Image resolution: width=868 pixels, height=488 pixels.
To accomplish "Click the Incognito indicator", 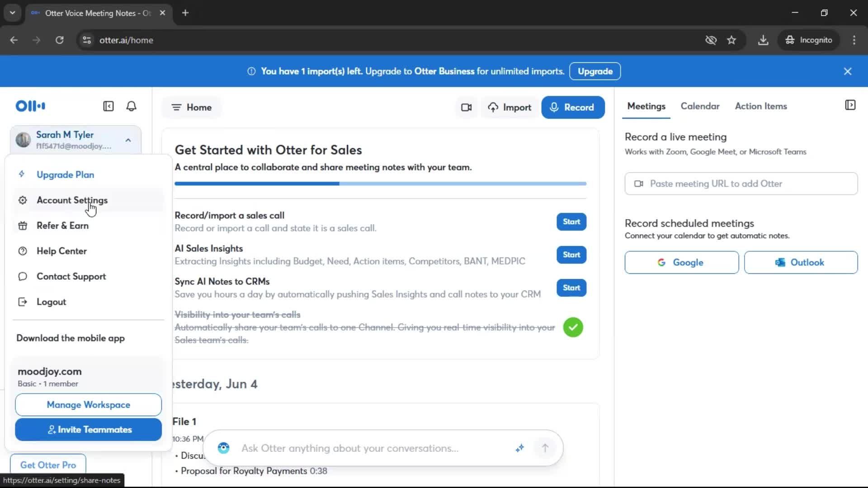I will coord(809,40).
